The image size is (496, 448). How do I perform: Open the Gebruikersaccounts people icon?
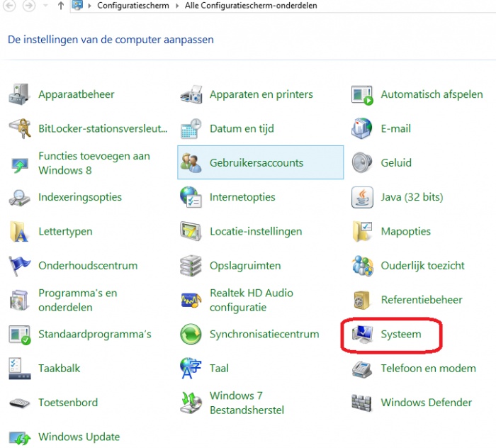point(191,162)
